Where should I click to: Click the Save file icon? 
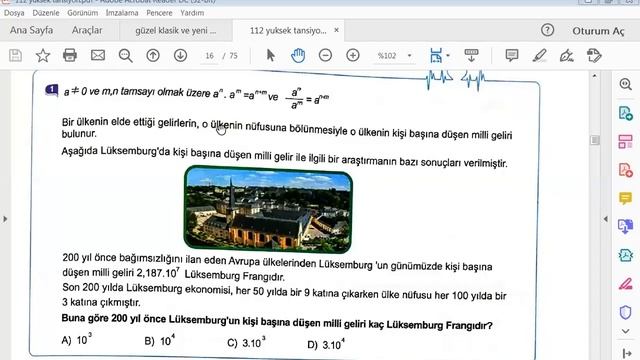[x=16, y=56]
